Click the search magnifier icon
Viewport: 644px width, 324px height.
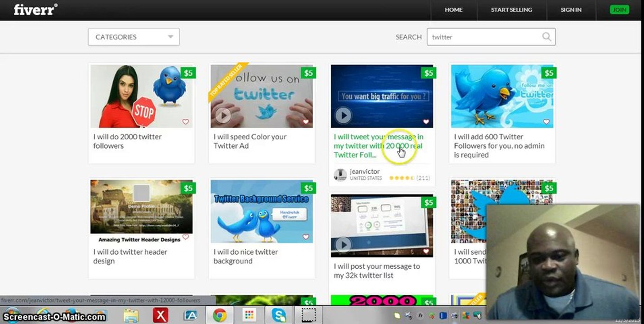(x=546, y=37)
